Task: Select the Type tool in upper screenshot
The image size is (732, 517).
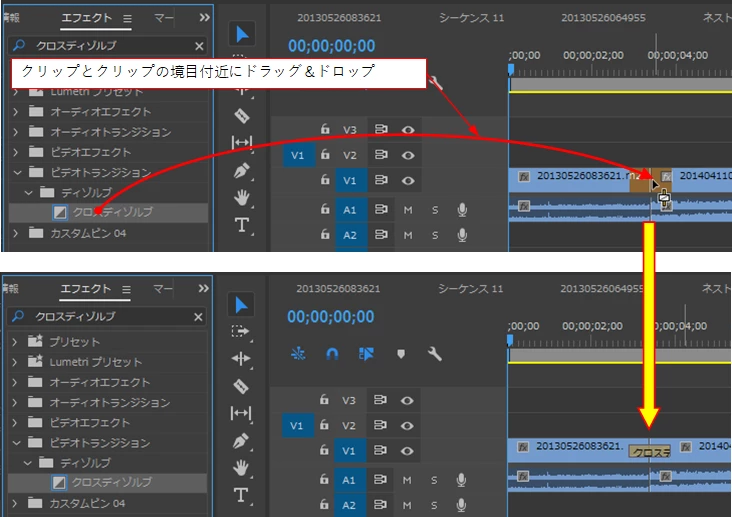Action: click(242, 225)
